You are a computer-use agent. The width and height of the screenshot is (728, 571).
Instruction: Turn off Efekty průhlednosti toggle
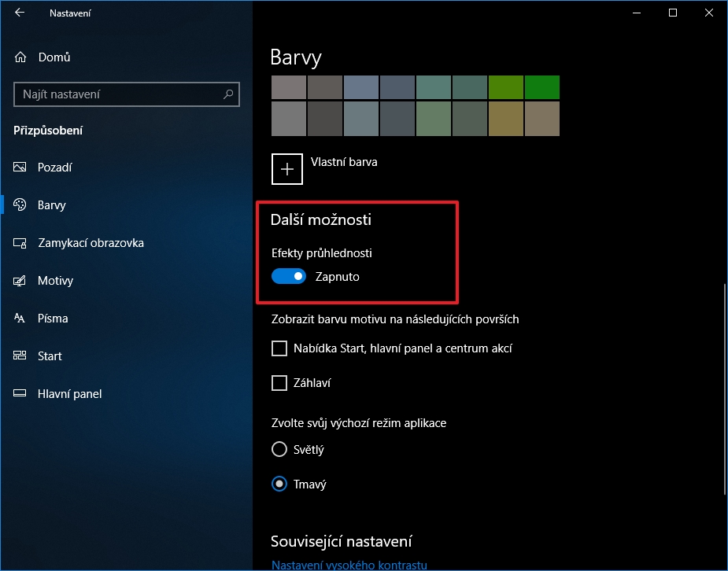point(288,276)
